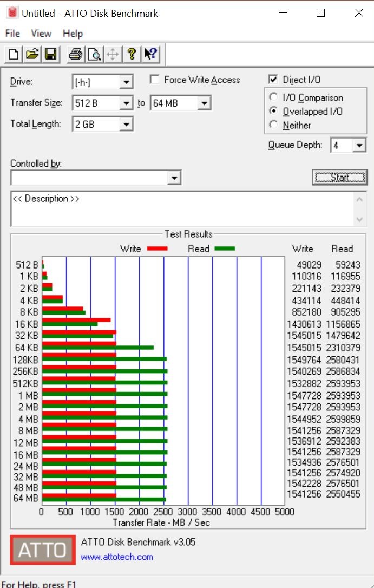Uncheck the Direct I/O checkbox

(273, 80)
